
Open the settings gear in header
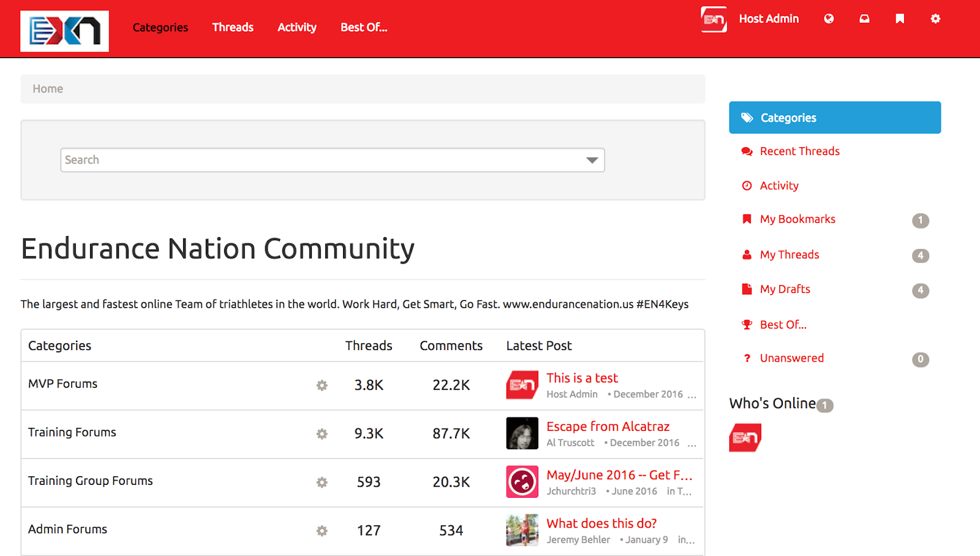(935, 19)
